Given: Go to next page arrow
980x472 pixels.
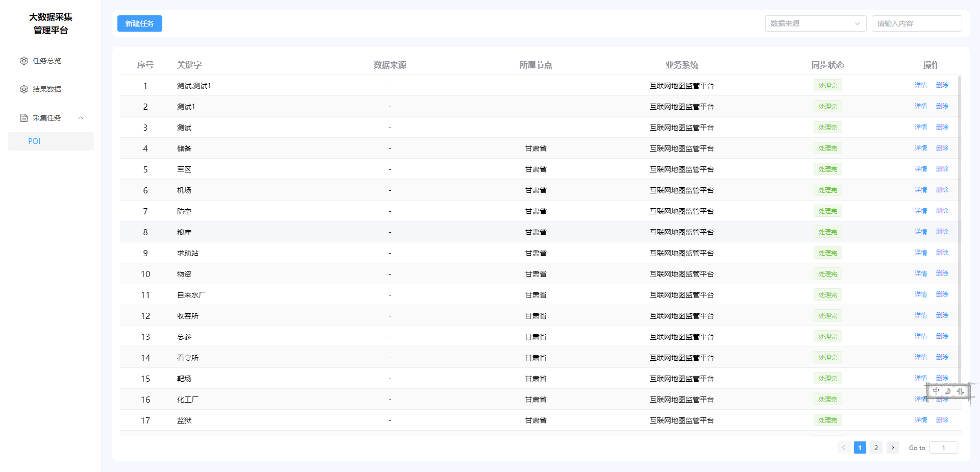Looking at the screenshot, I should point(893,448).
